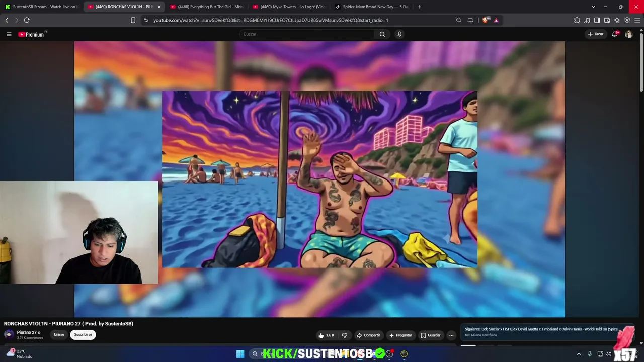Click the Unirse button

coord(59,335)
